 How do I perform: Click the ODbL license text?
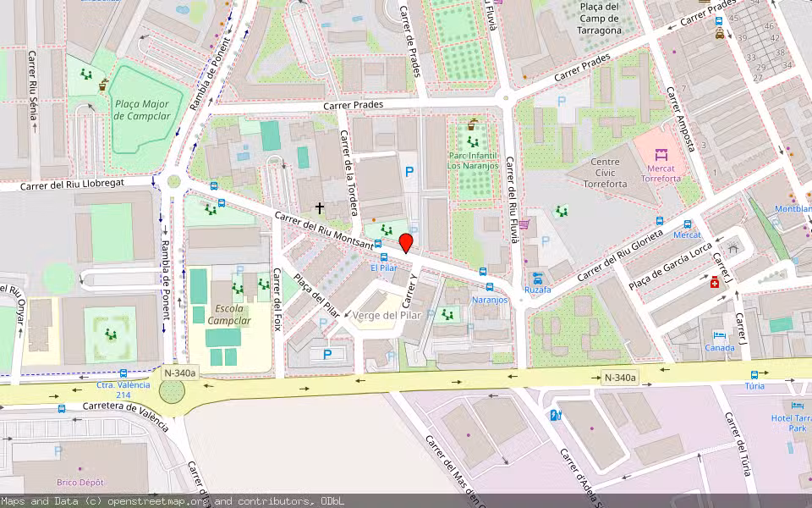coord(332,501)
